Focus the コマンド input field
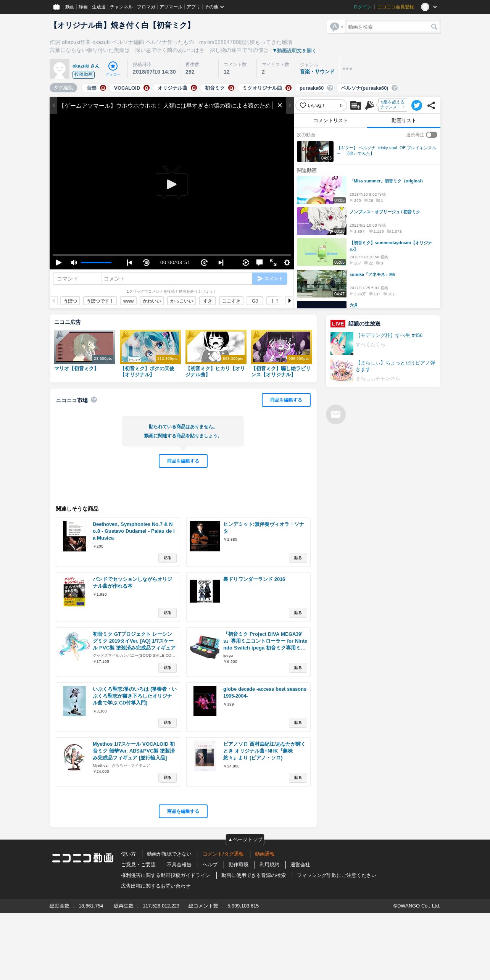 77,279
